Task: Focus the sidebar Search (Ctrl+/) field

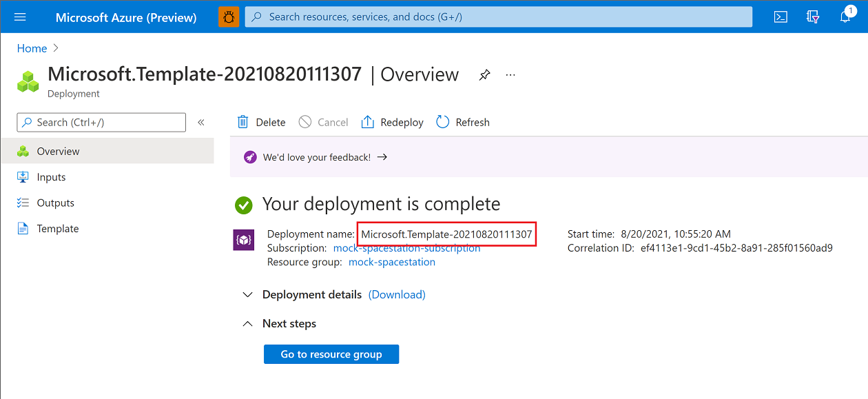Action: pos(101,122)
